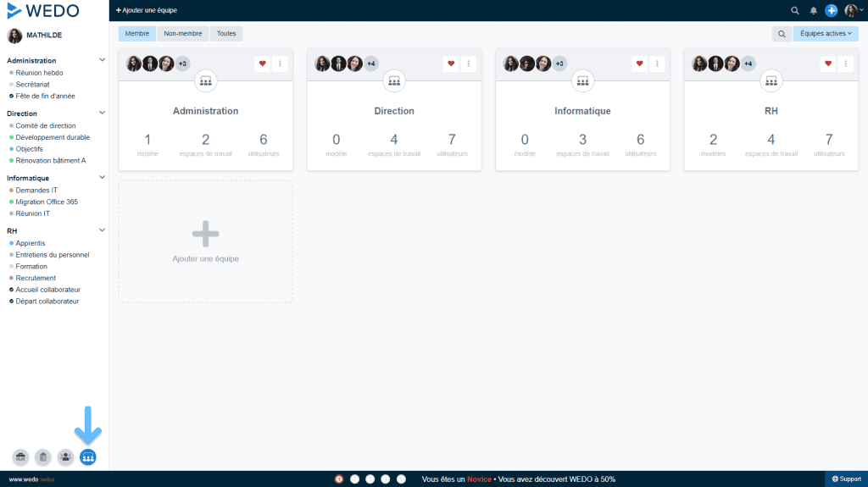The image size is (868, 487).
Task: Select the Non-membre filter tab
Action: [x=183, y=34]
